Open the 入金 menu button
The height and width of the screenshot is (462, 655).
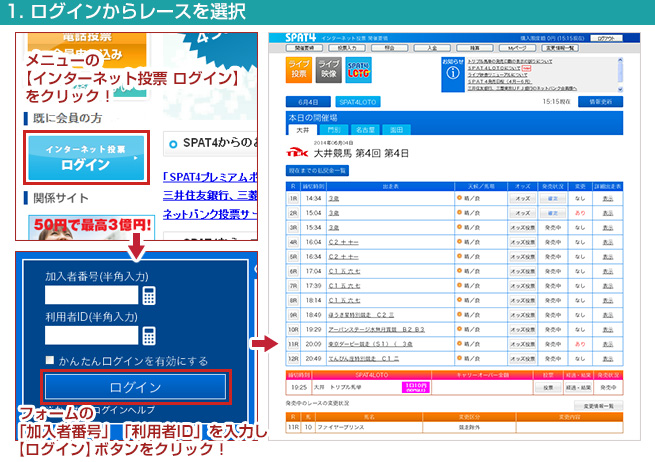coord(432,48)
